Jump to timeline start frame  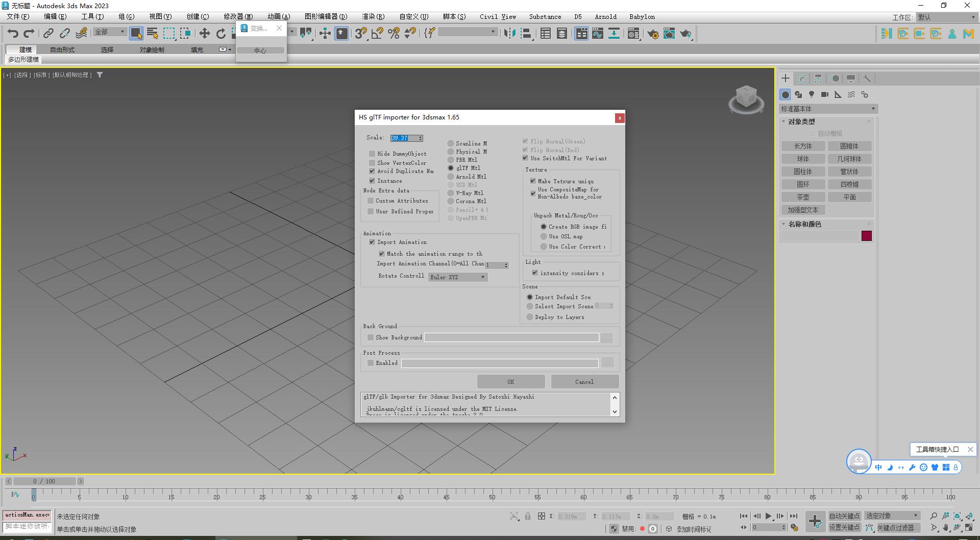pos(744,516)
